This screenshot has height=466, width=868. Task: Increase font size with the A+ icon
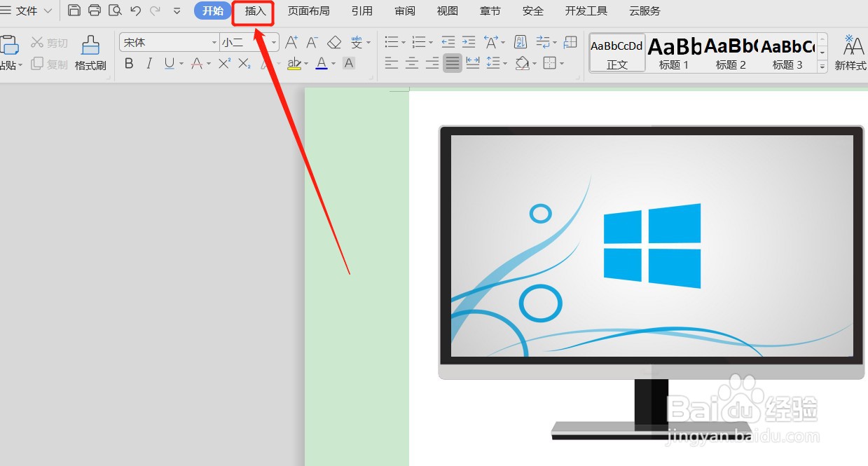[291, 43]
